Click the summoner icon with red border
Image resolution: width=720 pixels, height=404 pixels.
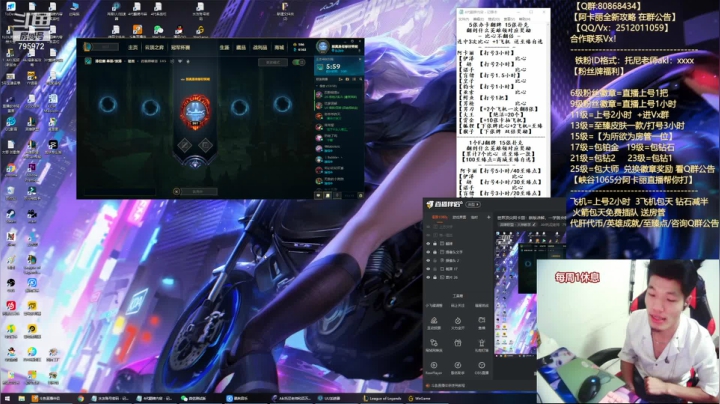[195, 112]
